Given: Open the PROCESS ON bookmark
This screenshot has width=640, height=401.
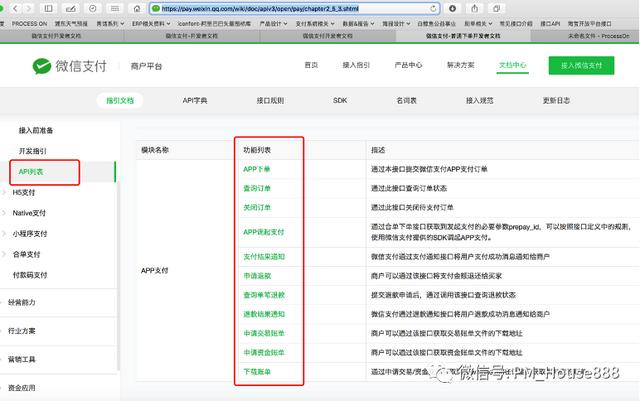Looking at the screenshot, I should [x=29, y=24].
